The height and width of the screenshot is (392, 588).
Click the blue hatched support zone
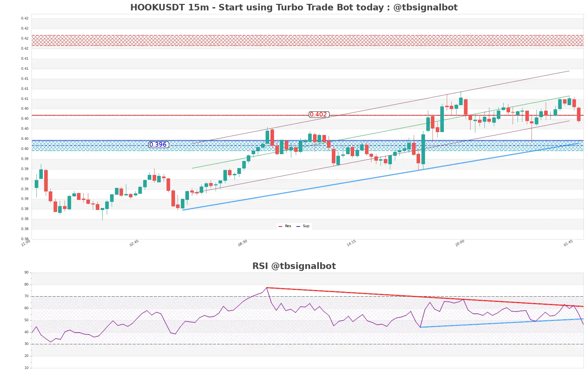pos(307,145)
